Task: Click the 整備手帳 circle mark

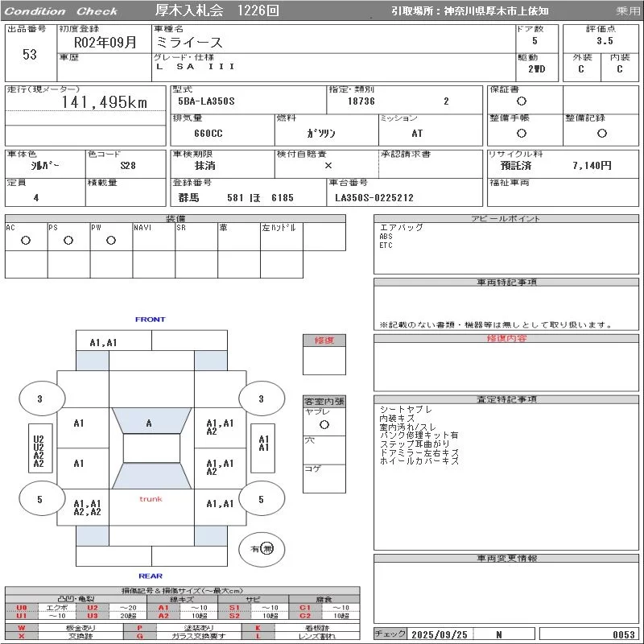Action: pyautogui.click(x=522, y=133)
